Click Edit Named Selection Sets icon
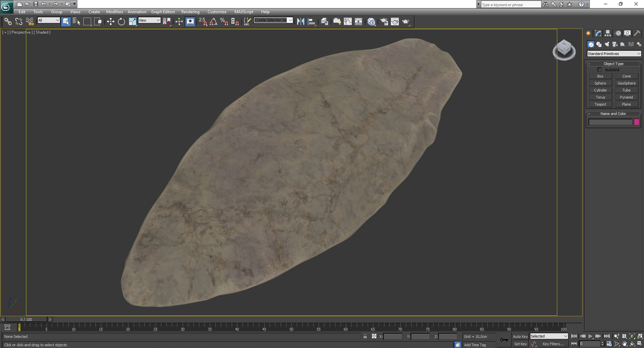 (x=247, y=21)
